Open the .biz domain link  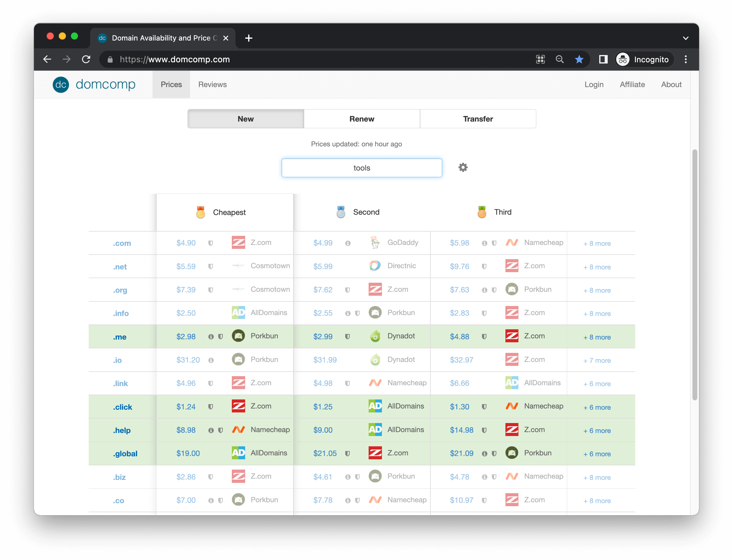pos(119,477)
